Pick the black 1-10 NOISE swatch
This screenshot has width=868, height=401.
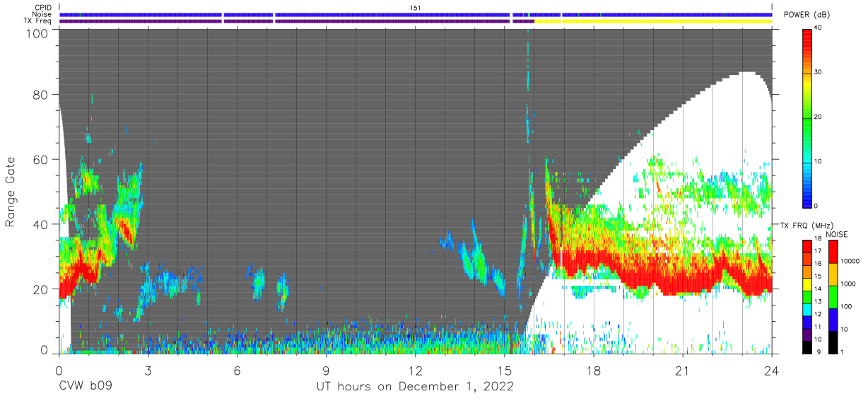832,341
